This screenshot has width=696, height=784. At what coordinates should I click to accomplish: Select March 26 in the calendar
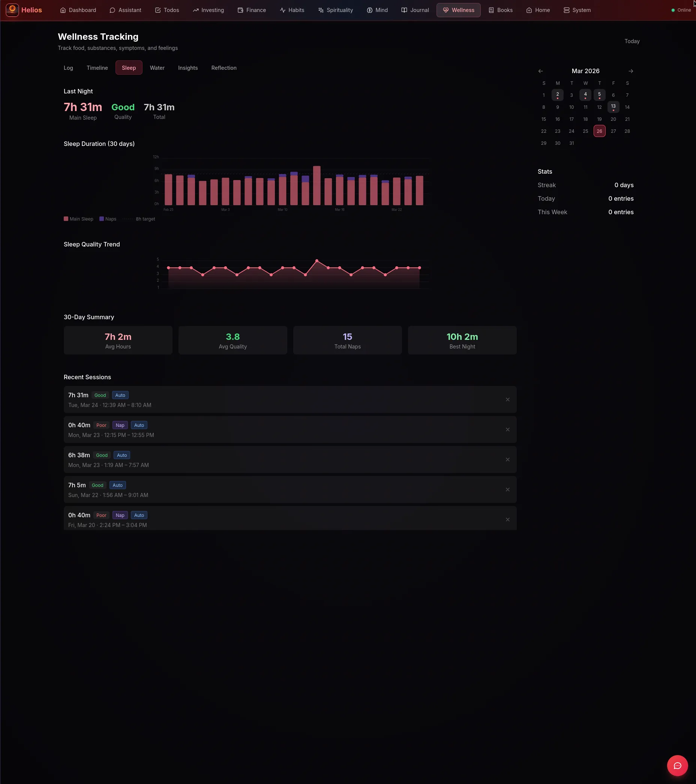pyautogui.click(x=599, y=131)
